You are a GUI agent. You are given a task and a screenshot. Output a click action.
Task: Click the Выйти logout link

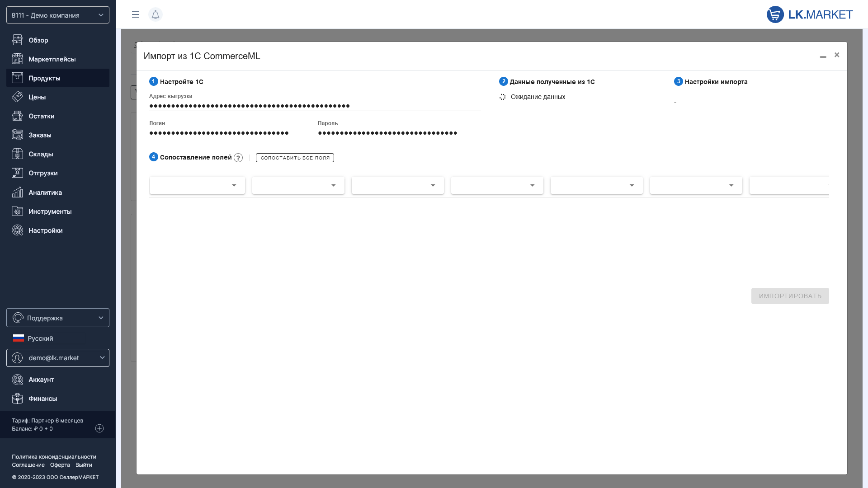pyautogui.click(x=84, y=465)
